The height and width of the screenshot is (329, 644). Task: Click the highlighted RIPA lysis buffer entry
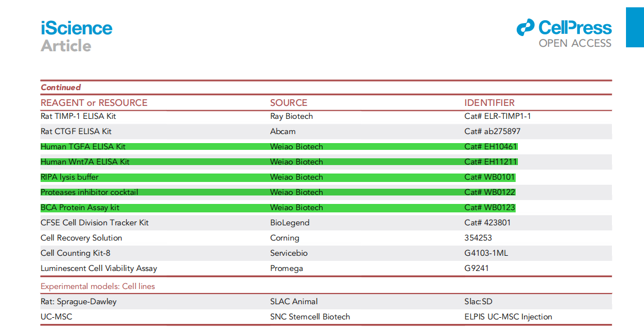(69, 177)
